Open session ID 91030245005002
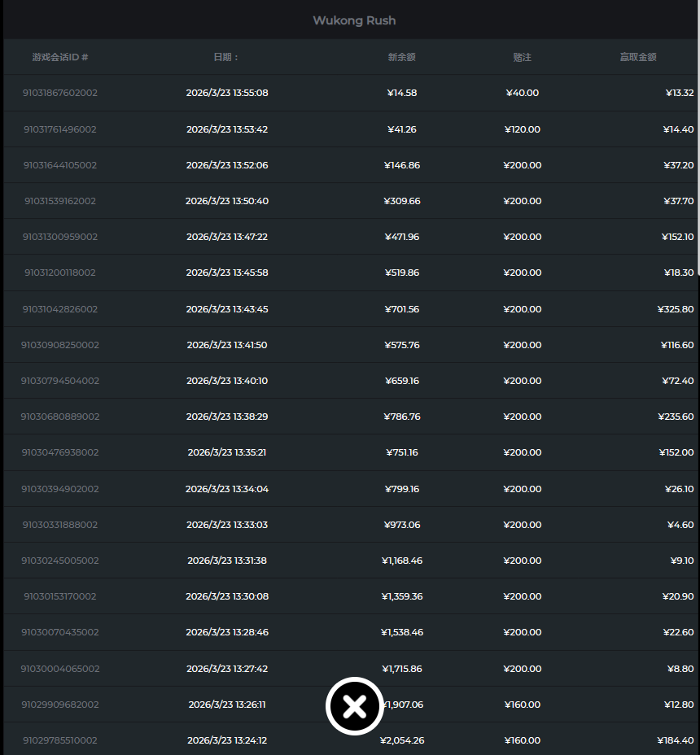This screenshot has width=700, height=755. pyautogui.click(x=60, y=561)
